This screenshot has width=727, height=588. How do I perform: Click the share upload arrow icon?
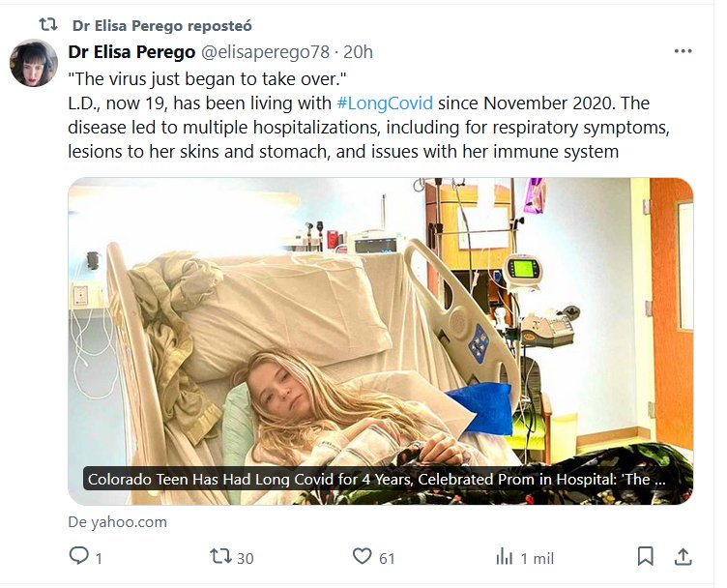[683, 556]
